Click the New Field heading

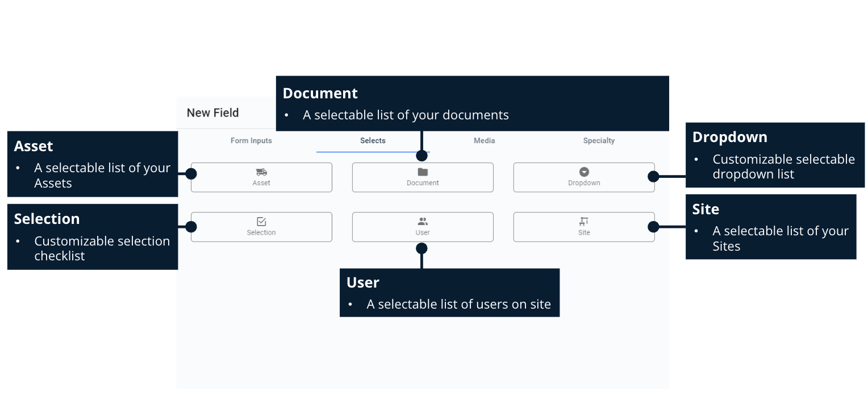[212, 113]
